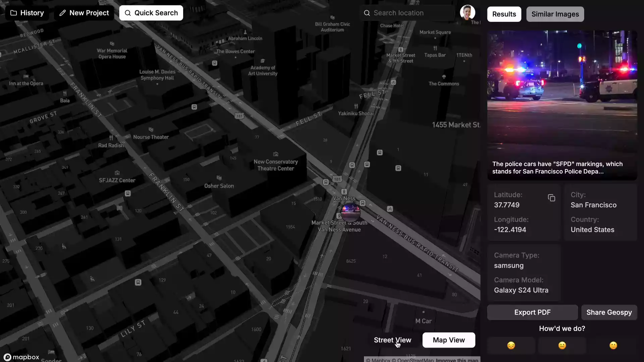Click the Van Ness station transit icon
644x362 pixels.
coord(344,192)
